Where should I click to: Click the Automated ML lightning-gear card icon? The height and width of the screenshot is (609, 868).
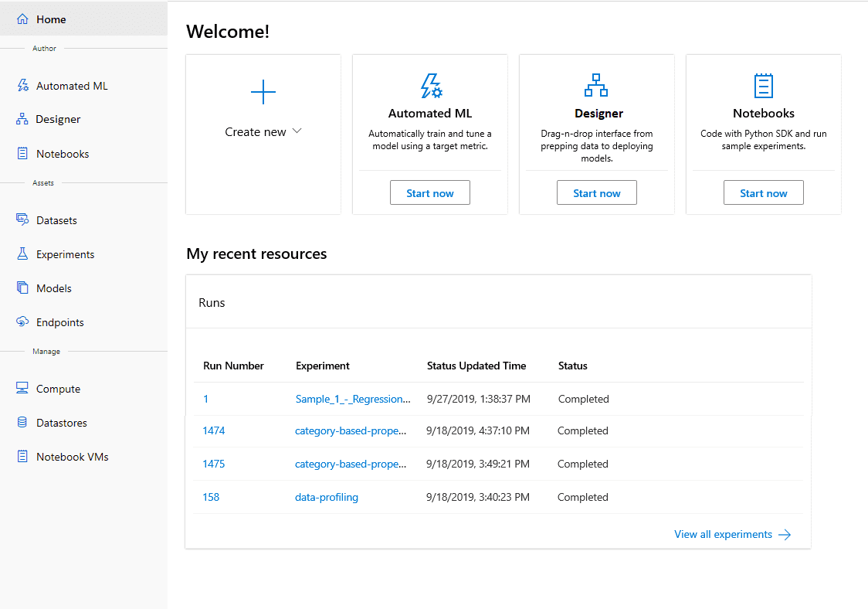pos(431,86)
